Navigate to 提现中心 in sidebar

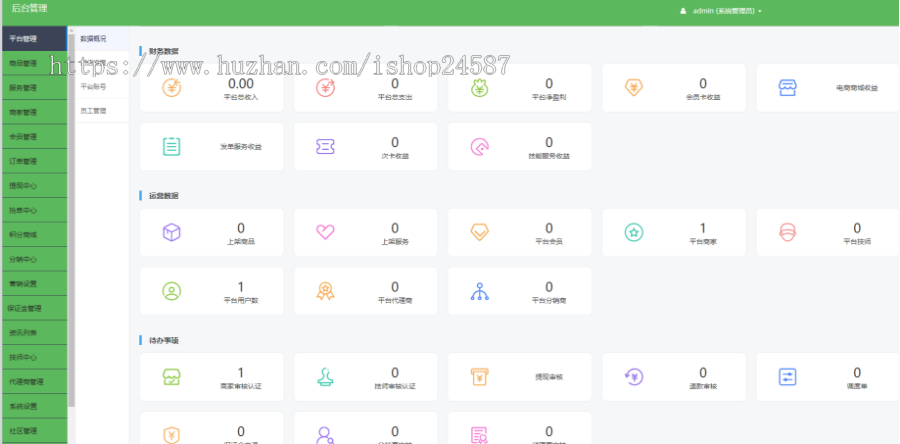pyautogui.click(x=34, y=186)
